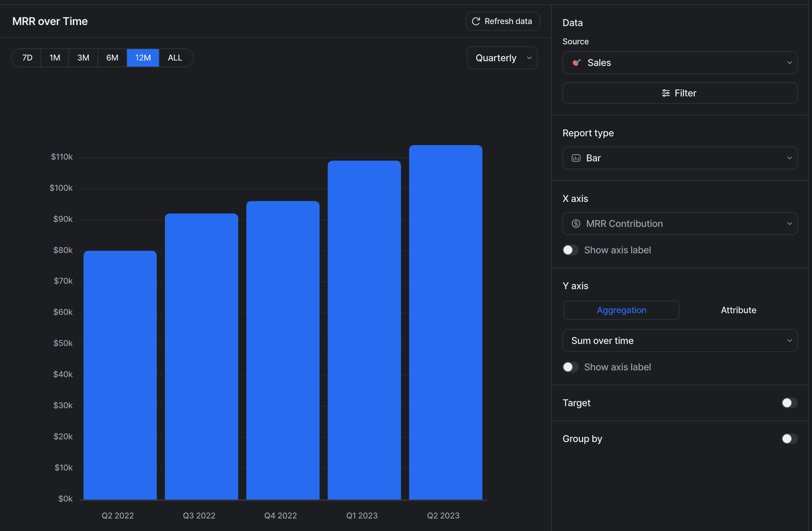The height and width of the screenshot is (531, 812).
Task: Click the refresh icon beside Refresh data
Action: (x=476, y=21)
